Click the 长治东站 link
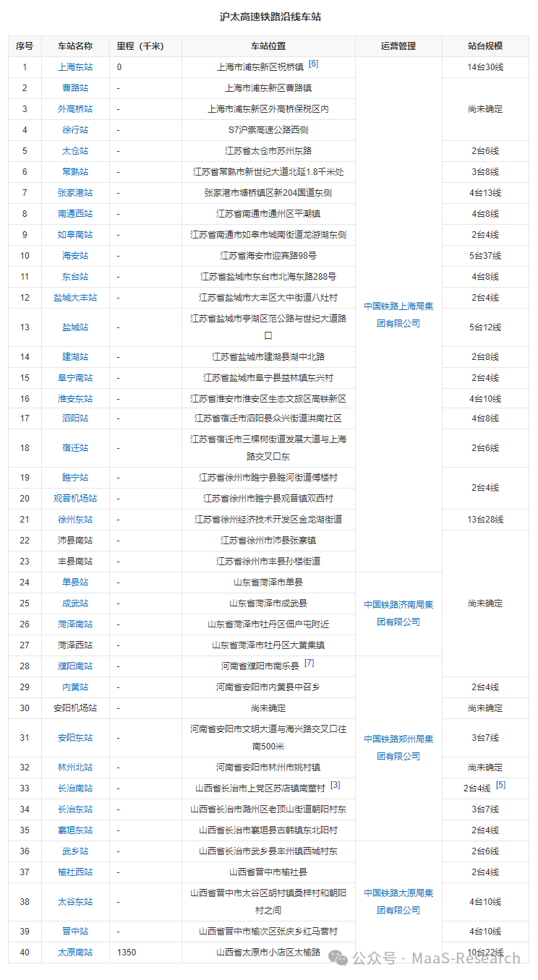This screenshot has width=538, height=980. click(x=75, y=809)
